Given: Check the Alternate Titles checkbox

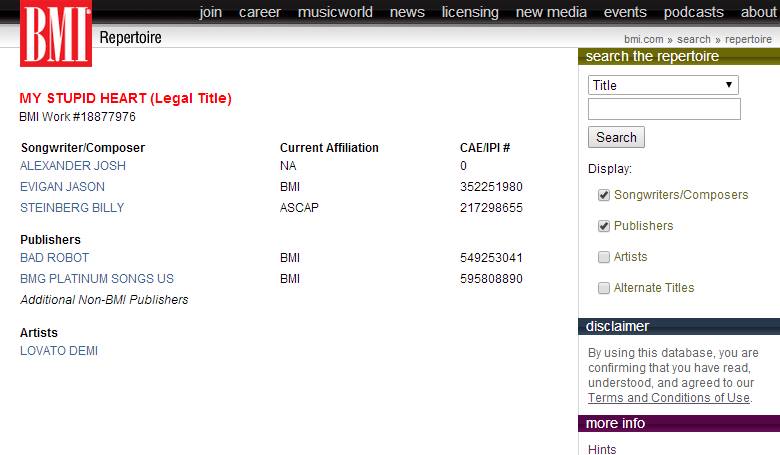Looking at the screenshot, I should coord(603,287).
